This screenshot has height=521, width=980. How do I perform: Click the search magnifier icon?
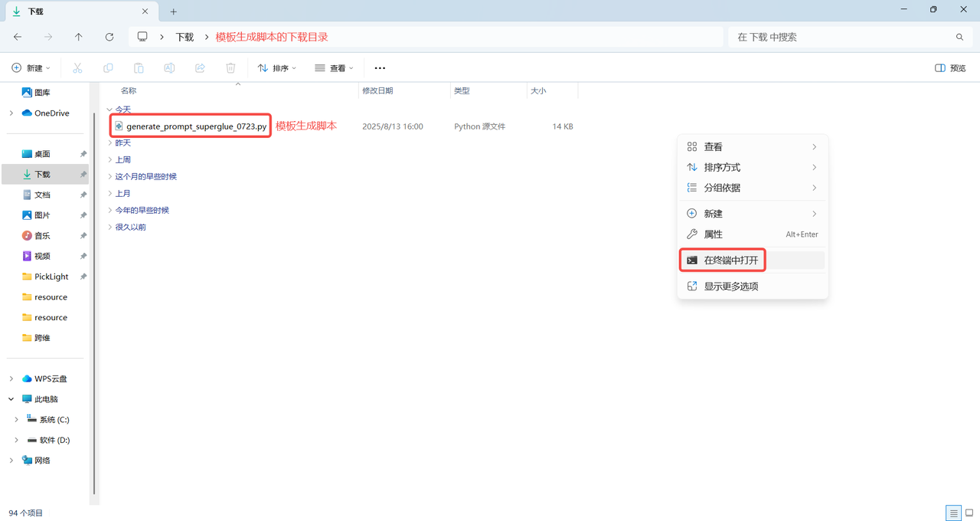click(x=959, y=37)
